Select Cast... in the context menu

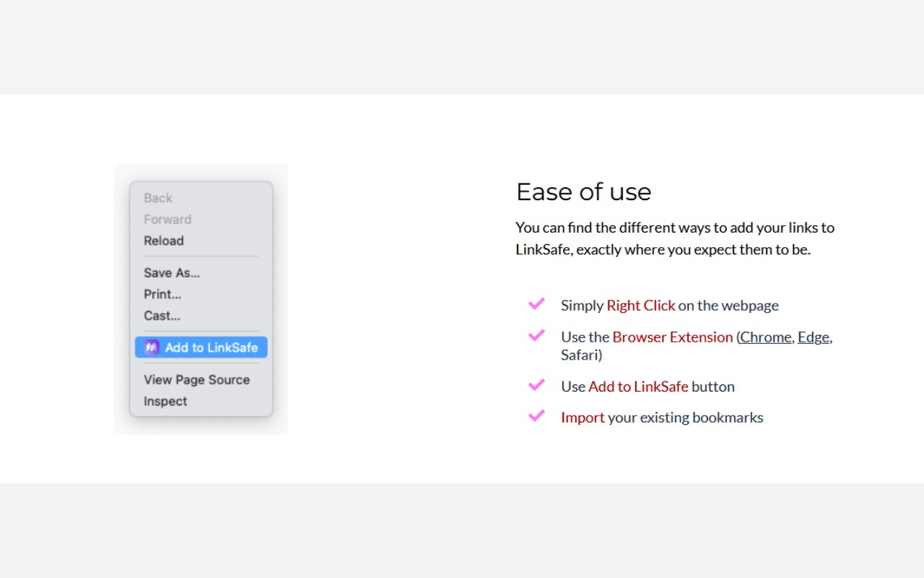click(x=162, y=316)
